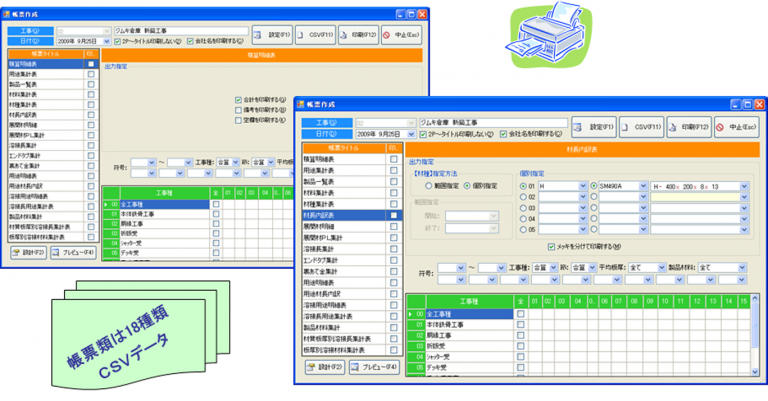Select エンドタブ集計 in front window's report list

click(345, 260)
